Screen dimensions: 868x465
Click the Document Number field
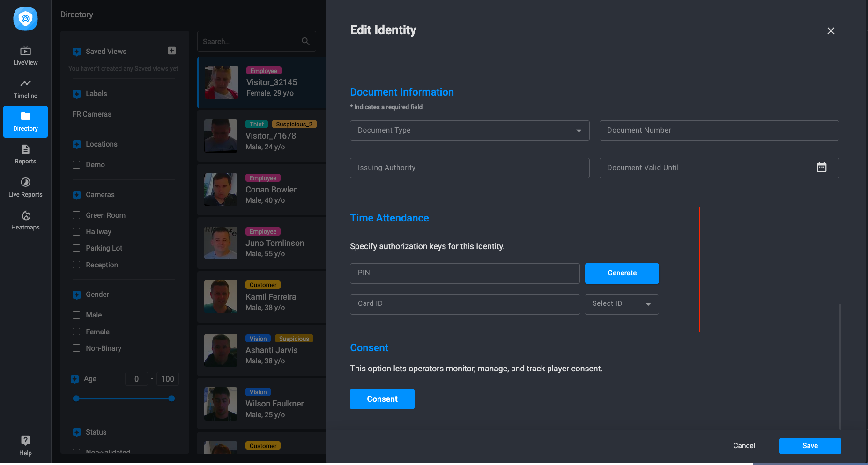[719, 131]
